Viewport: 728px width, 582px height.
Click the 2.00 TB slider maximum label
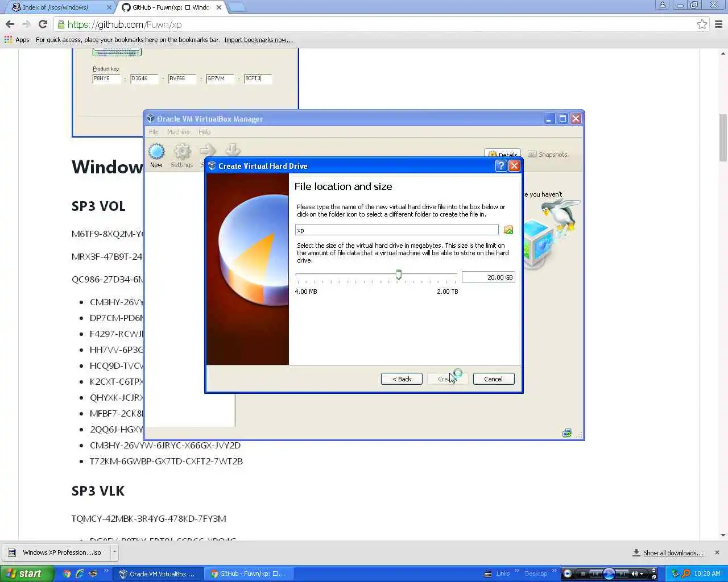click(448, 292)
